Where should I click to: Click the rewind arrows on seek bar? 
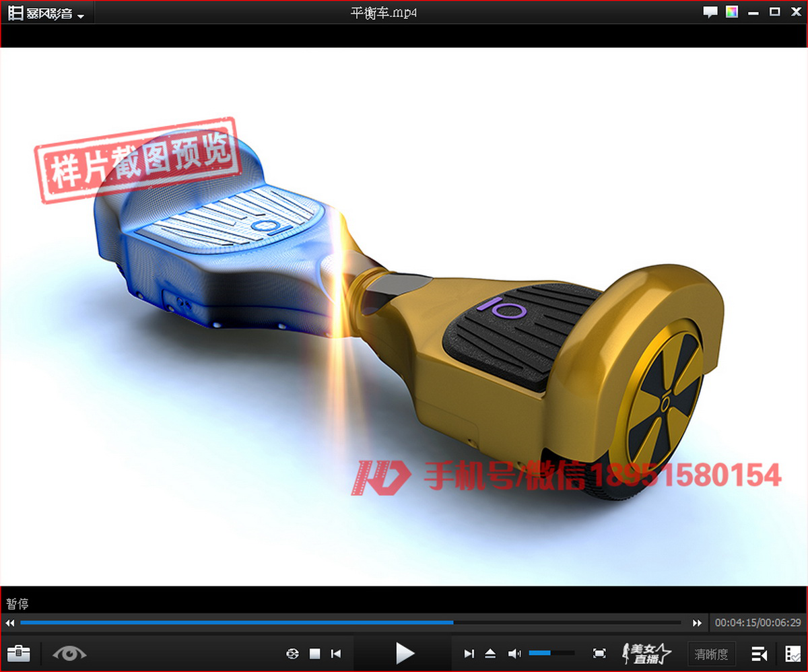click(10, 623)
